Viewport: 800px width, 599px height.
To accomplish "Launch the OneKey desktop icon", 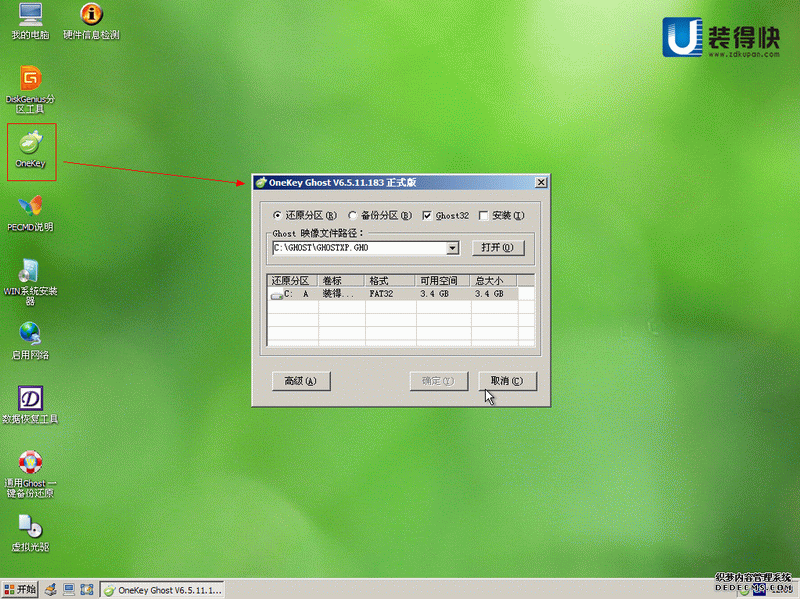I will (x=31, y=150).
